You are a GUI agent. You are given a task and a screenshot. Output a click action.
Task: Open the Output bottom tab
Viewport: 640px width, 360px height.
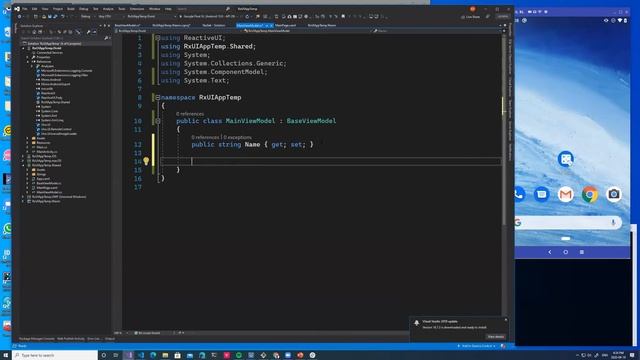[x=110, y=339]
